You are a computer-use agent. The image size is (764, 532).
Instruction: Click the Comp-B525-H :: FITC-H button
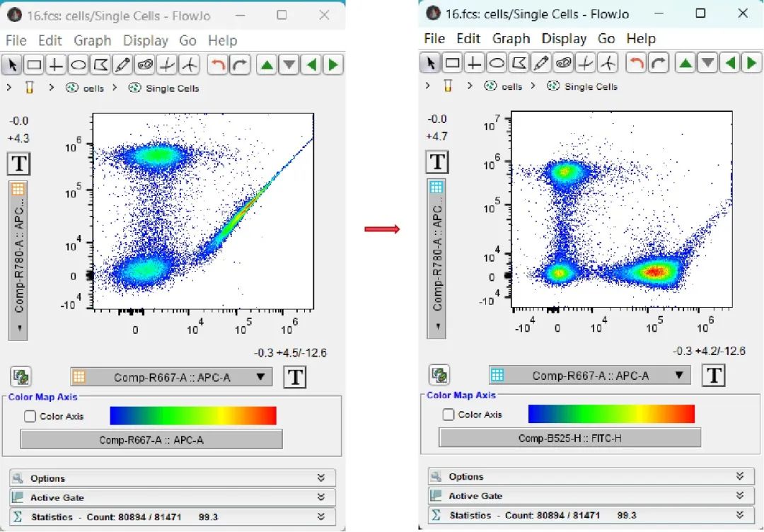[569, 438]
